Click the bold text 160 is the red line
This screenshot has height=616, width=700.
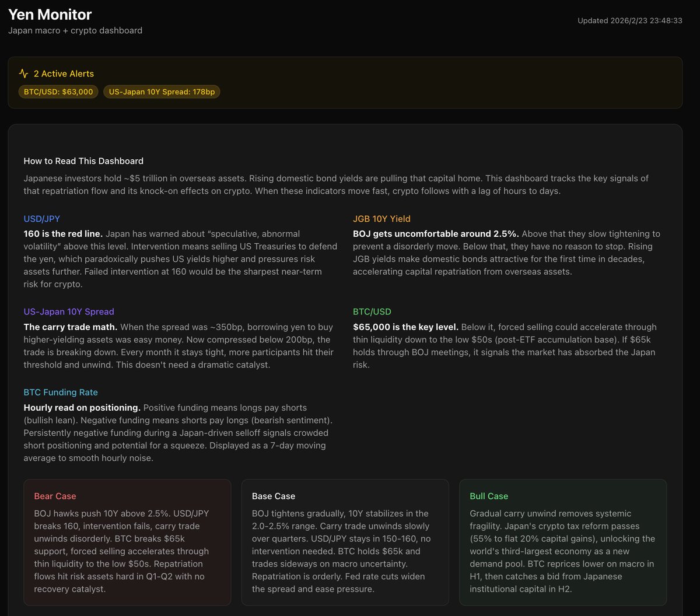(x=63, y=234)
